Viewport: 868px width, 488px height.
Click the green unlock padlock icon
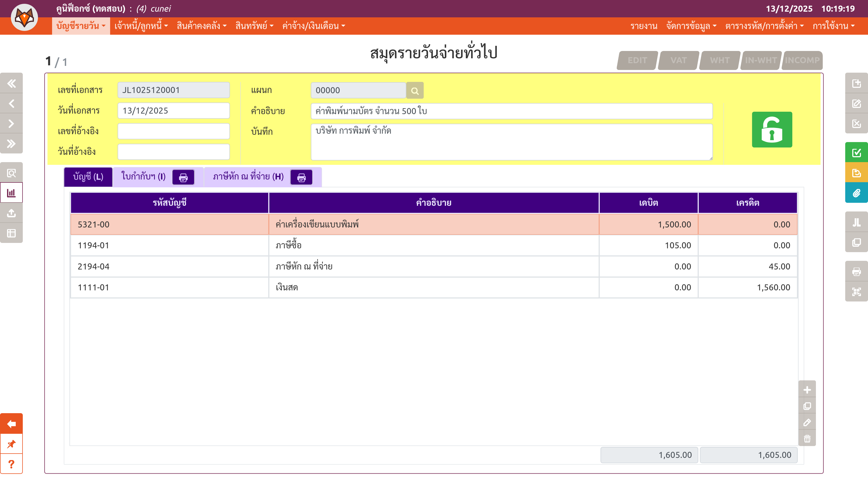coord(772,130)
